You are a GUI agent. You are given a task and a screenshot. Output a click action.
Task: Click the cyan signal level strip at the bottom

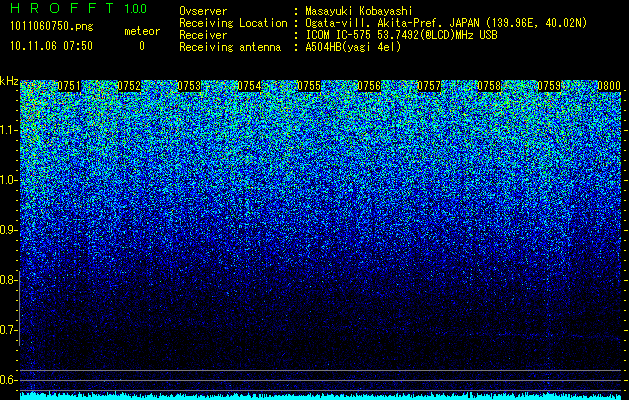pos(321,396)
